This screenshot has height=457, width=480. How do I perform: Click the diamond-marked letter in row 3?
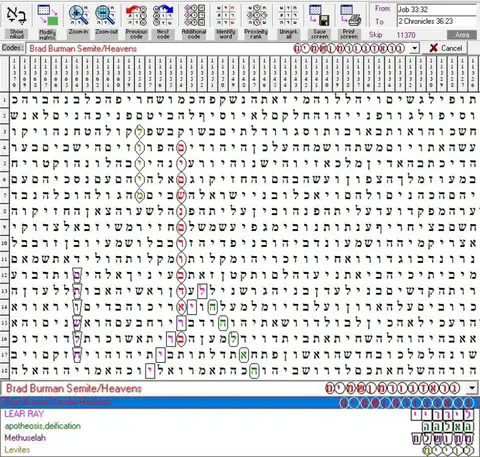(139, 132)
